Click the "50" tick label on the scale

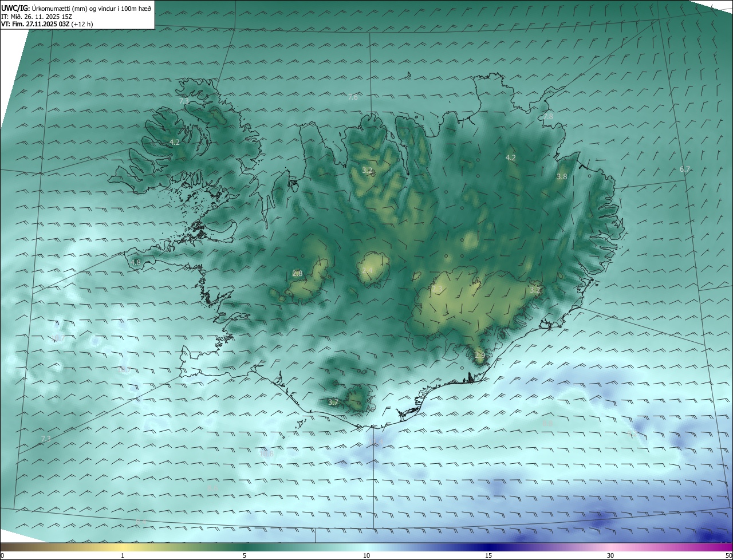(x=728, y=555)
